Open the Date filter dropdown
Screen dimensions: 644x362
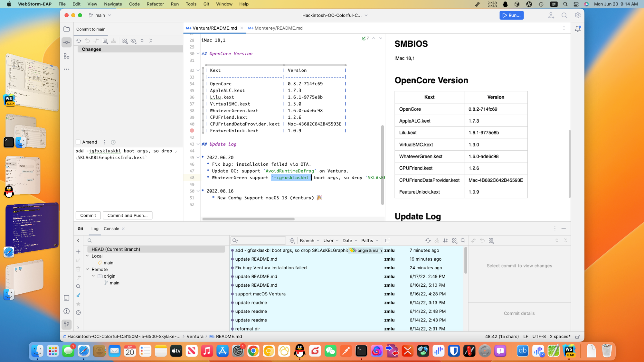pos(350,241)
